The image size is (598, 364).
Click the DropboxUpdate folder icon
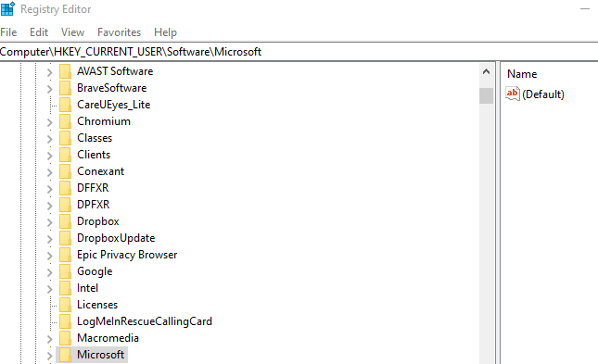pos(65,238)
